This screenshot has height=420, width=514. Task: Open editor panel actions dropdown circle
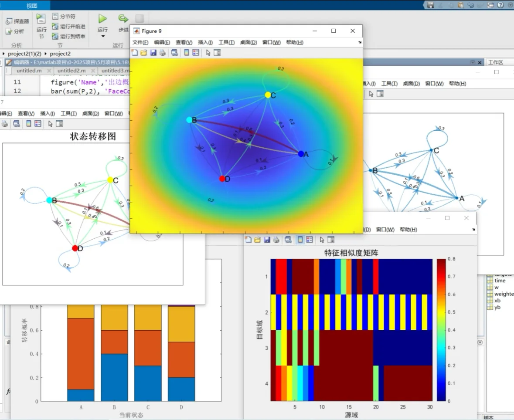point(473,62)
